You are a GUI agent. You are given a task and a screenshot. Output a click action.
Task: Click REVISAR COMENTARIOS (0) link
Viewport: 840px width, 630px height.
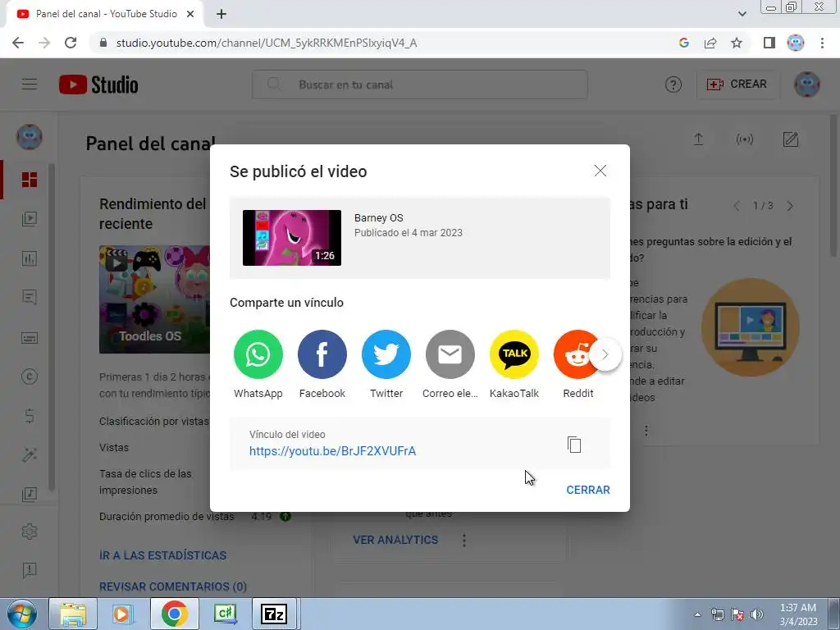point(173,587)
